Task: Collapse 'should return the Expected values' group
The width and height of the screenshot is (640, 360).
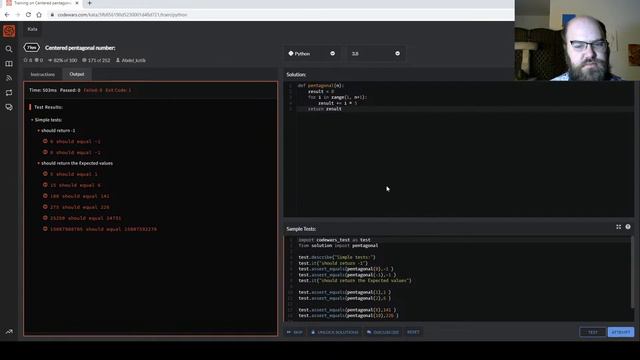Action: click(x=39, y=163)
